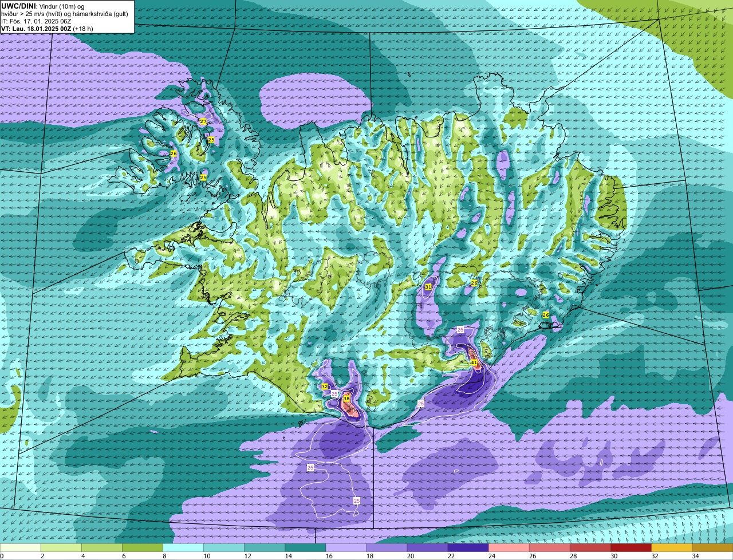This screenshot has width=733, height=560.
Task: Click the 'UWC/DINI: Vindur (10m) og' title line
Action: (43, 6)
